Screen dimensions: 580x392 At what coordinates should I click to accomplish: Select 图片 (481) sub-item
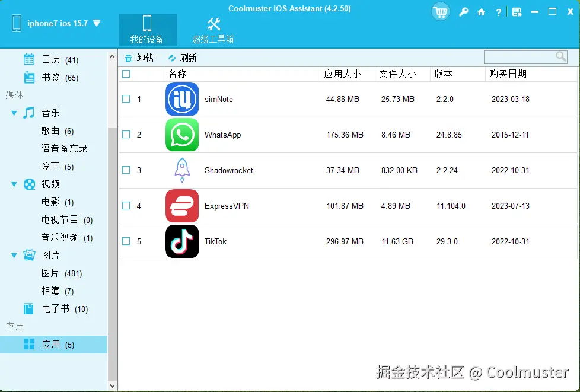[x=62, y=273]
